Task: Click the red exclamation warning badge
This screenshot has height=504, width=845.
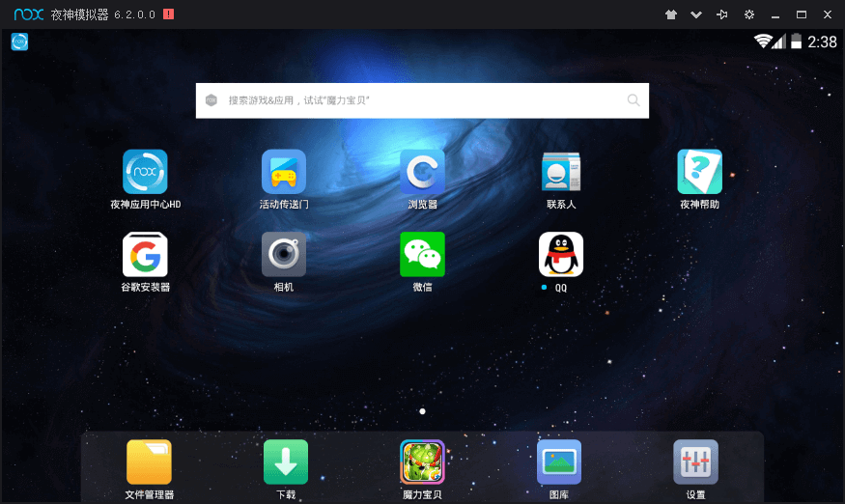Action: point(169,14)
